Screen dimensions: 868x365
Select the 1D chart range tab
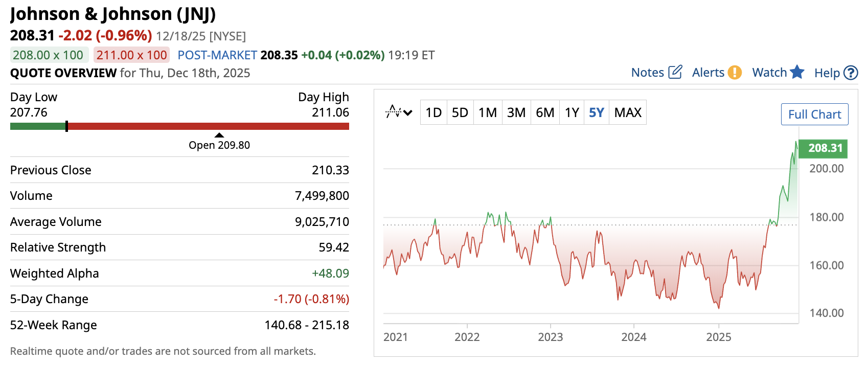[x=433, y=112]
